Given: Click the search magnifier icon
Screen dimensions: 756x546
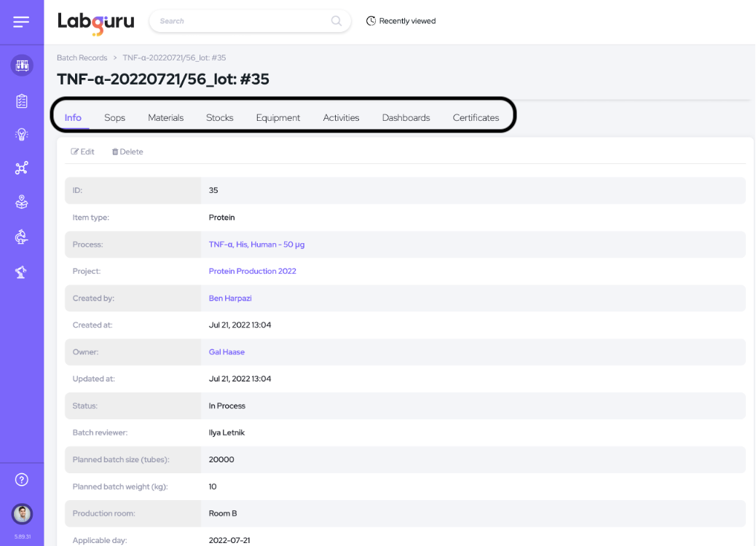Looking at the screenshot, I should pyautogui.click(x=336, y=21).
